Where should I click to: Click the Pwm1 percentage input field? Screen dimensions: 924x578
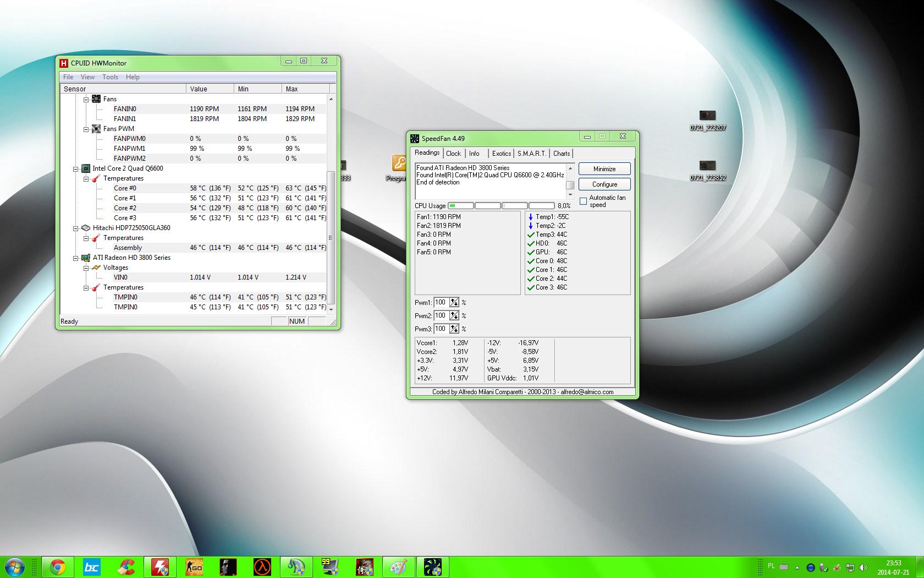441,302
